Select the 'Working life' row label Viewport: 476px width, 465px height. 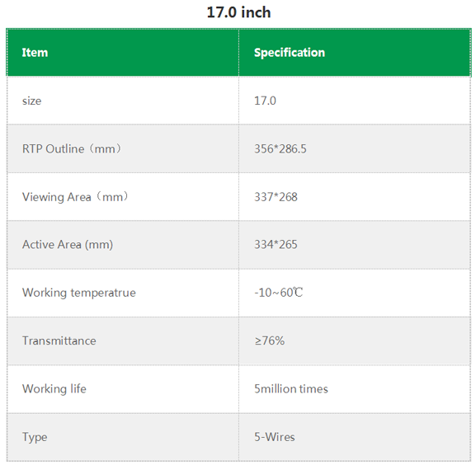(x=54, y=389)
